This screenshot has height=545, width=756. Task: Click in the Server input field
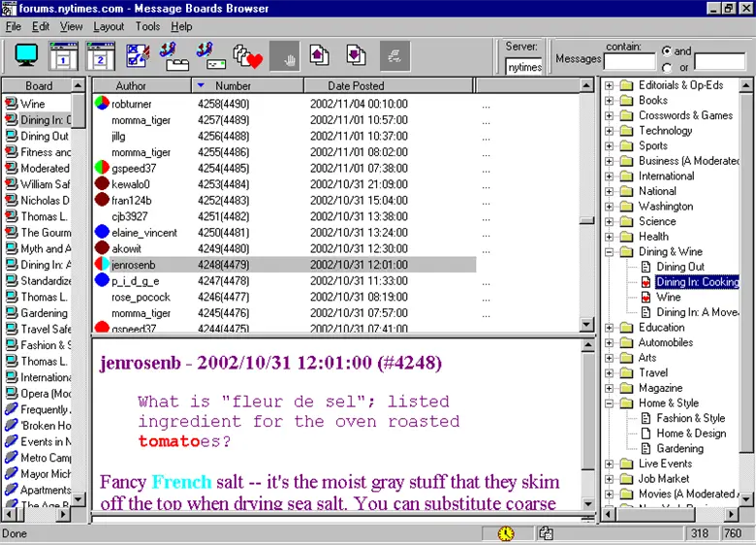coord(524,67)
